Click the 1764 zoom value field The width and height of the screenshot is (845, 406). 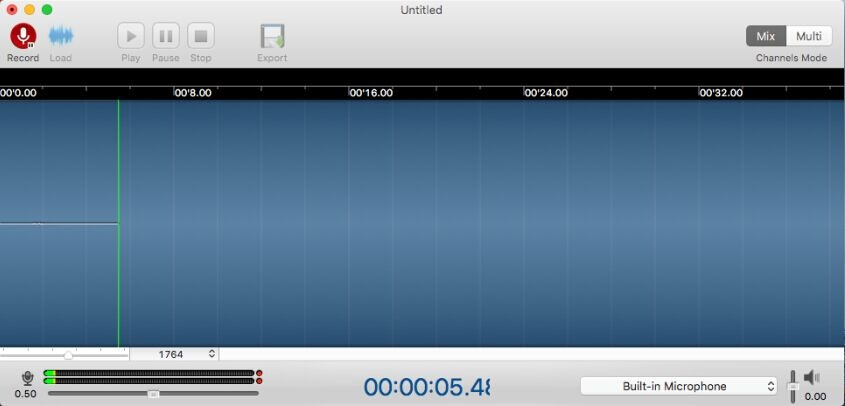pyautogui.click(x=170, y=354)
